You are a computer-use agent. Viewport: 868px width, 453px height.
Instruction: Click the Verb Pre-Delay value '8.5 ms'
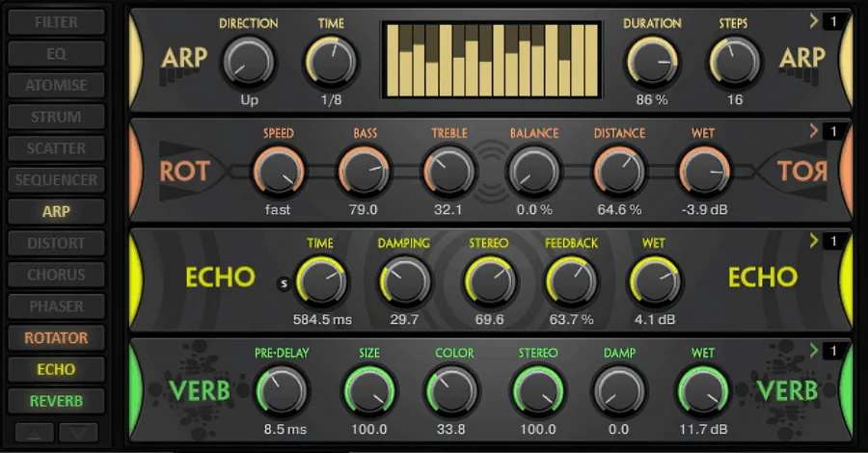285,429
